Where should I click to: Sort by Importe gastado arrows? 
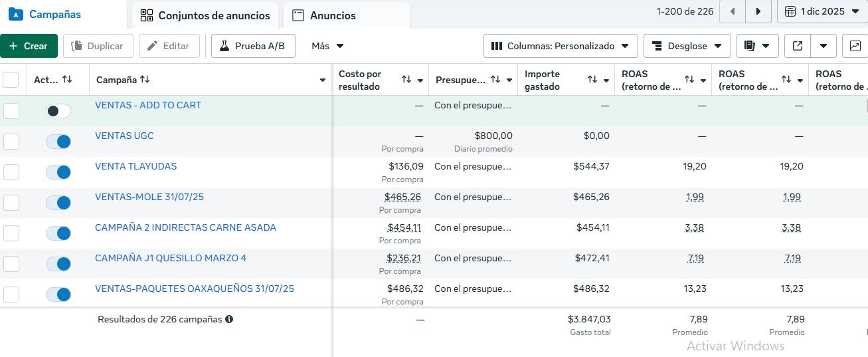pyautogui.click(x=592, y=80)
